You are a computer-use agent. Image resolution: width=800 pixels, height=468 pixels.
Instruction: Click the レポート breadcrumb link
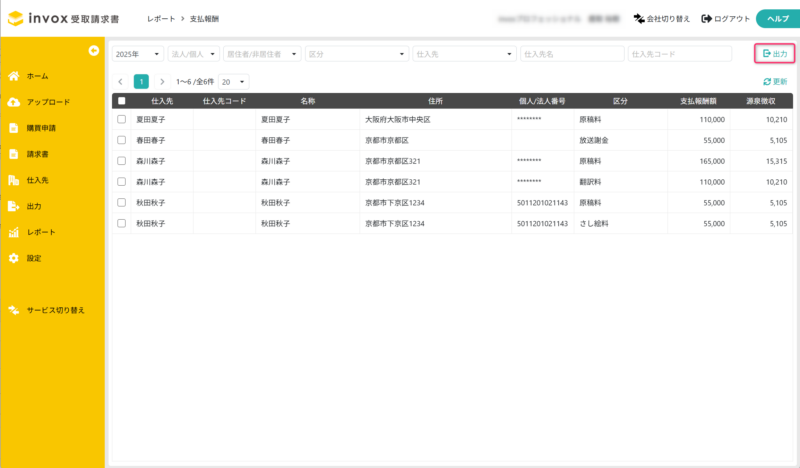(161, 19)
